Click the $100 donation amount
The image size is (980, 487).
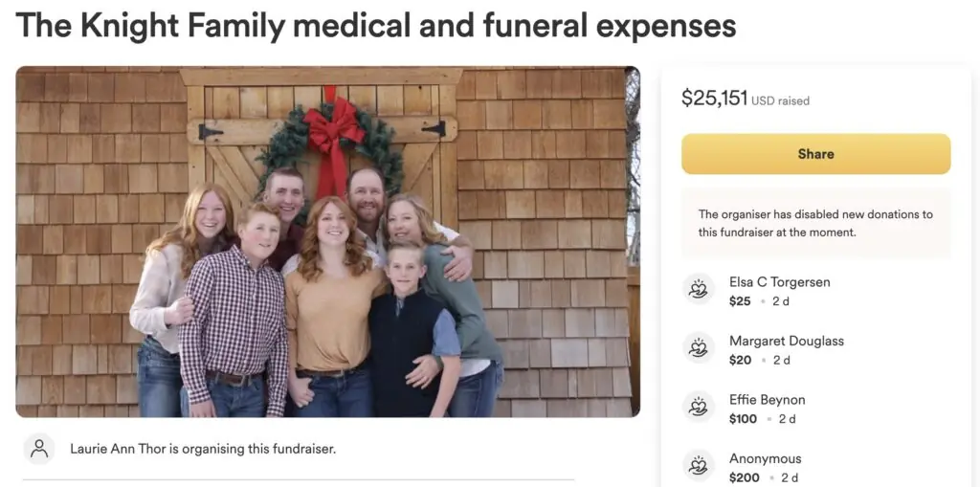(743, 419)
